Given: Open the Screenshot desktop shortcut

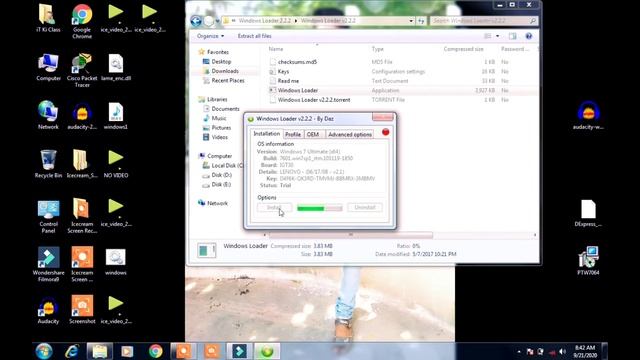Looking at the screenshot, I should coord(82,310).
